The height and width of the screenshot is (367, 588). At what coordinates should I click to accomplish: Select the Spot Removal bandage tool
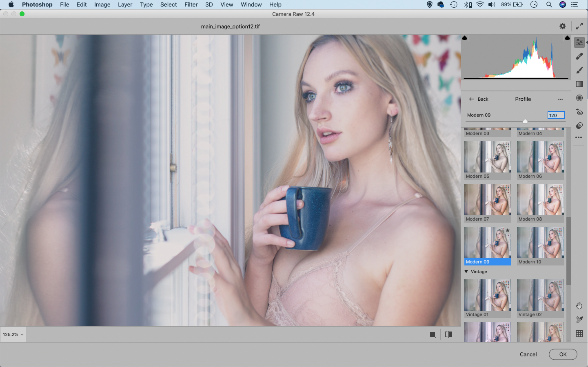click(579, 56)
